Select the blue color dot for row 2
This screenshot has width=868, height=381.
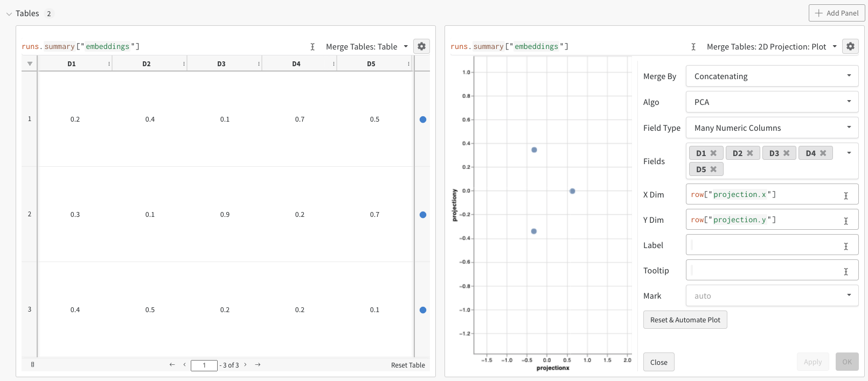point(423,215)
